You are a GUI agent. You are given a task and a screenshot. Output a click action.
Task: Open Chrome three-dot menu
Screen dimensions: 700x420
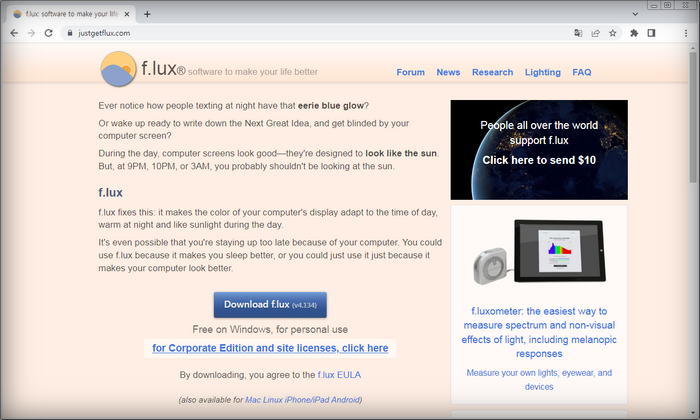pos(686,33)
